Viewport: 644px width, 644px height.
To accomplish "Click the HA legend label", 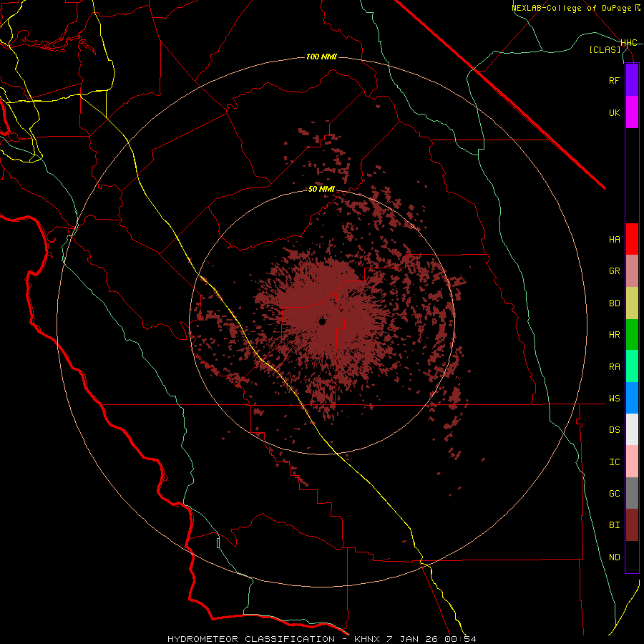I will (x=614, y=240).
